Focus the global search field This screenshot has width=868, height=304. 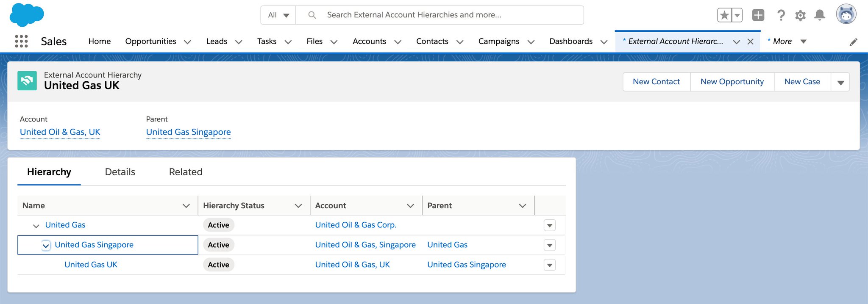[x=440, y=15]
